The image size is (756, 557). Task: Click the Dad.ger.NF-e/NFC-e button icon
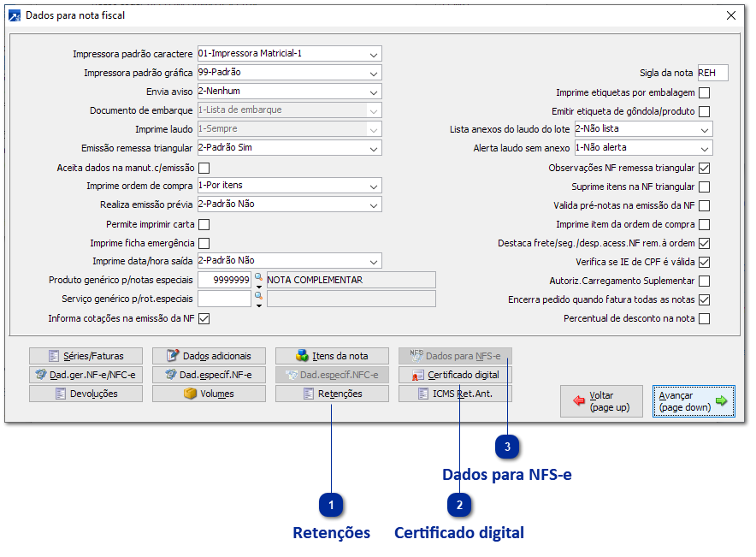point(41,375)
